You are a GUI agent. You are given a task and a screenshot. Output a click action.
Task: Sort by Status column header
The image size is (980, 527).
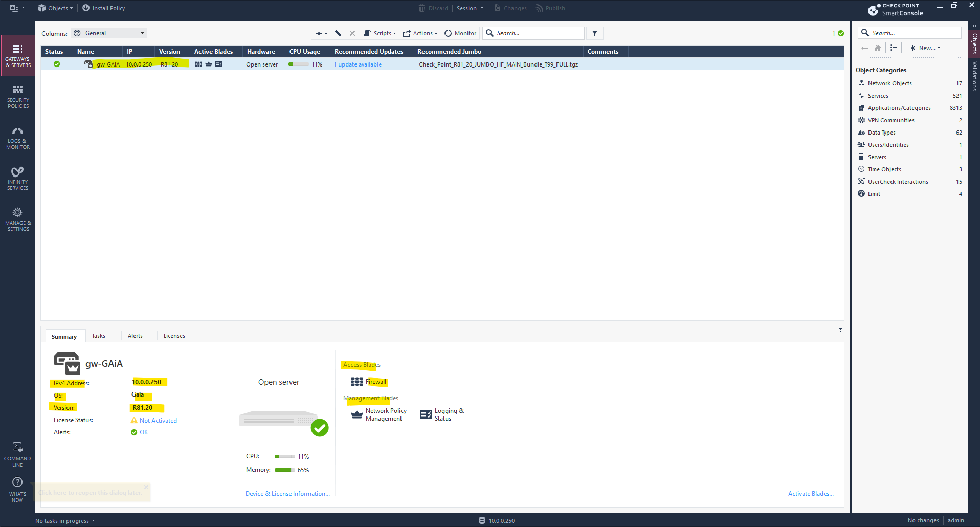54,52
